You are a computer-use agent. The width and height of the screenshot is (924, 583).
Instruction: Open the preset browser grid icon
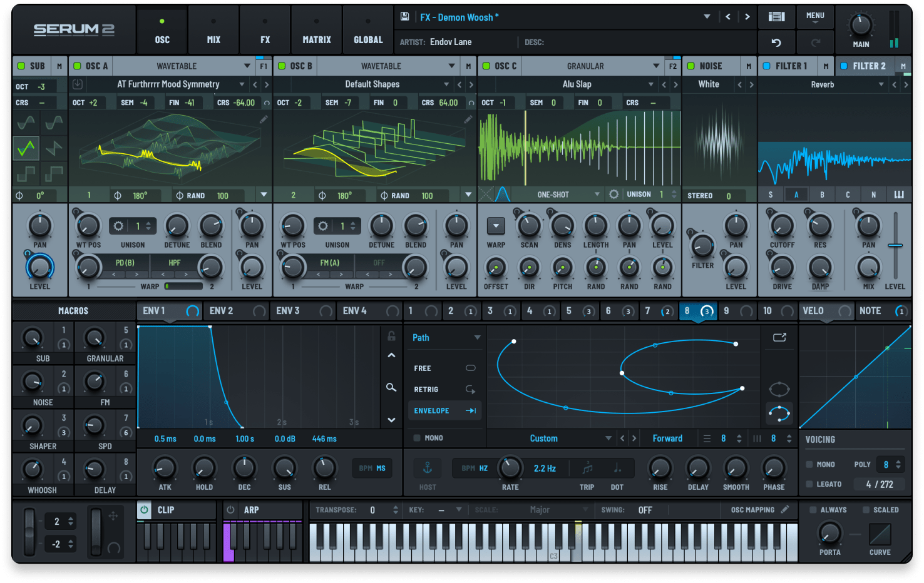(x=776, y=16)
